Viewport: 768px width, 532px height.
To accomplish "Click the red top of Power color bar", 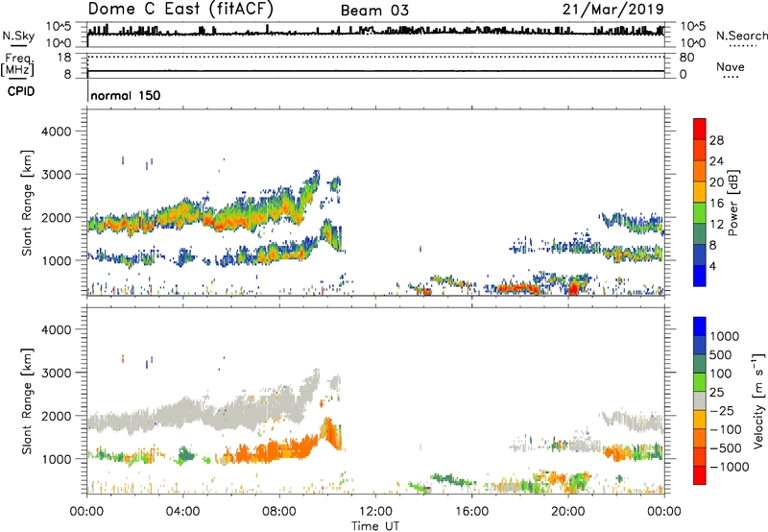I will tap(700, 129).
